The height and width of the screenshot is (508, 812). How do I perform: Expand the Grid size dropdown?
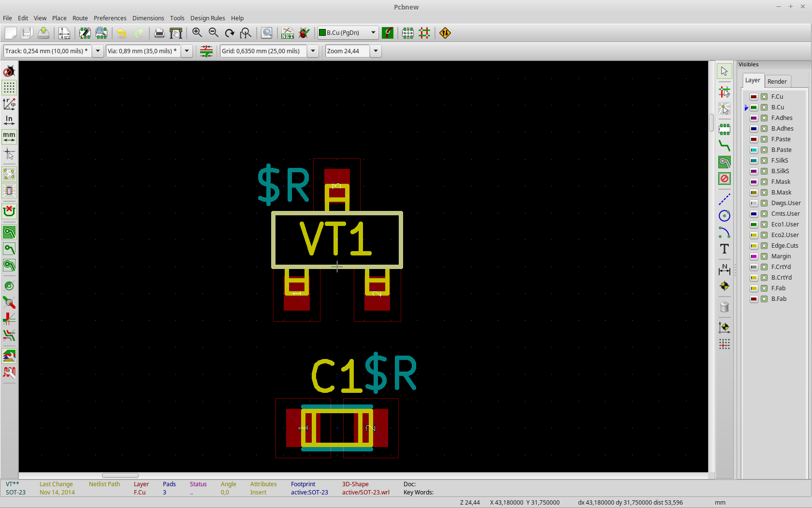click(313, 51)
